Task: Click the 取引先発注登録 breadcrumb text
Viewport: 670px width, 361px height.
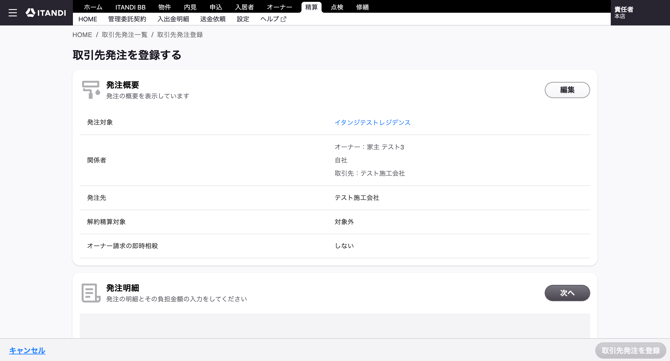Action: (180, 35)
